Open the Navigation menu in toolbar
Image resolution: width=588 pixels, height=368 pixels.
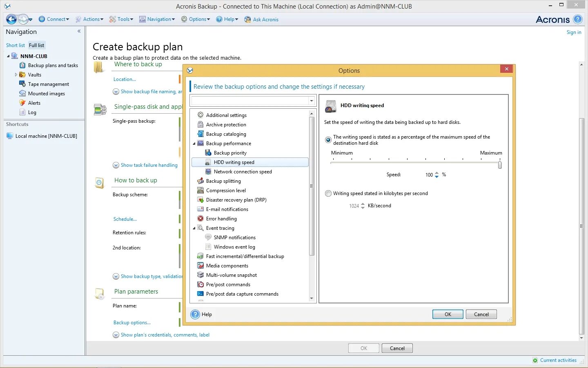(x=157, y=19)
